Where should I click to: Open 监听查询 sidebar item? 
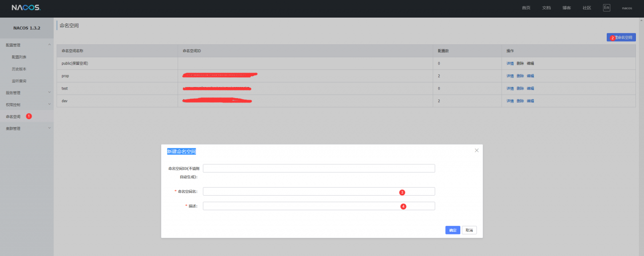tap(19, 81)
